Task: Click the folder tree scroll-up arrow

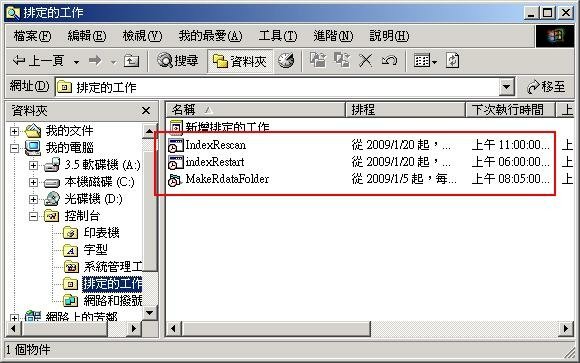Action: point(149,131)
